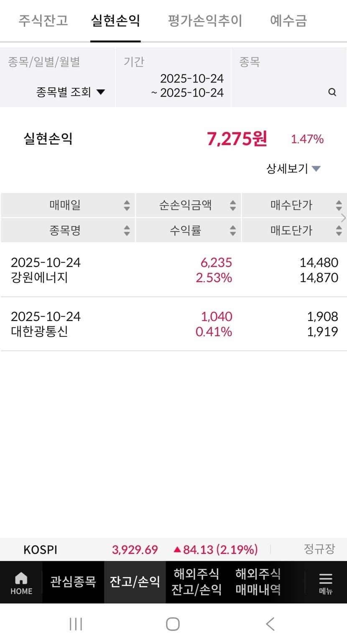Open Android recent apps button
Screen dimensions: 347x644
click(76, 624)
